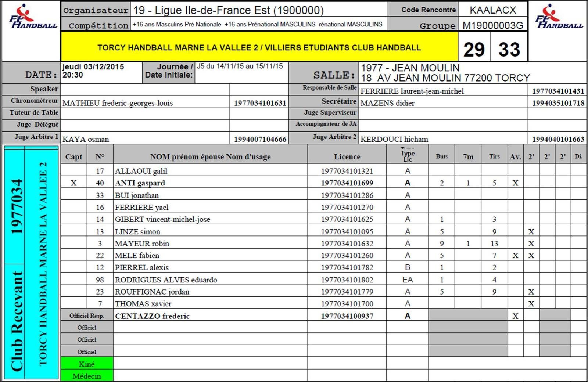Viewport: 588px width, 382px height.
Task: Select player ROUFFIGNAC jordan
Action: coord(152,292)
